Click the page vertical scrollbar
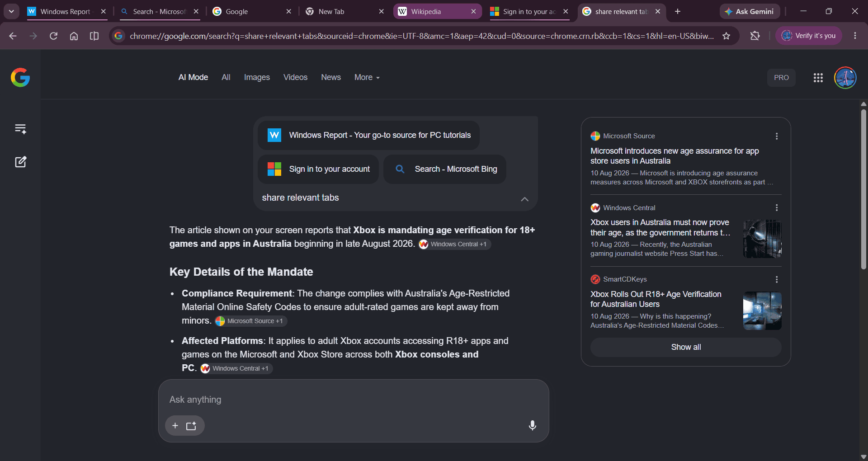 (863, 189)
